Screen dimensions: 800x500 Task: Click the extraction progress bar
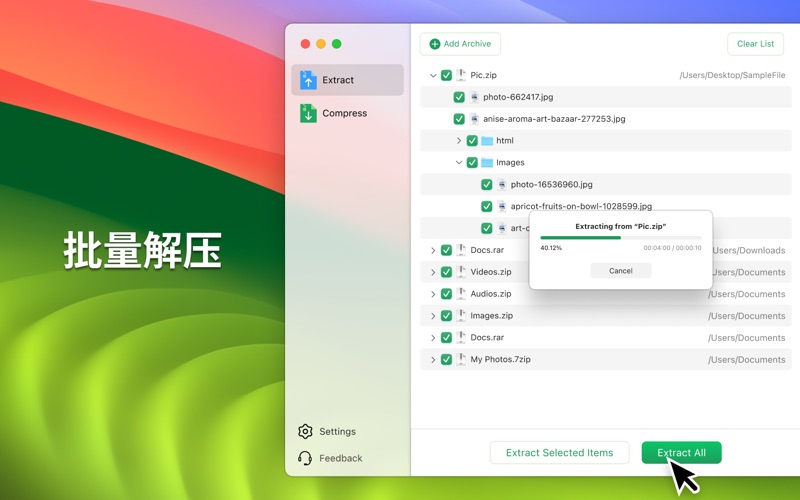pos(620,238)
